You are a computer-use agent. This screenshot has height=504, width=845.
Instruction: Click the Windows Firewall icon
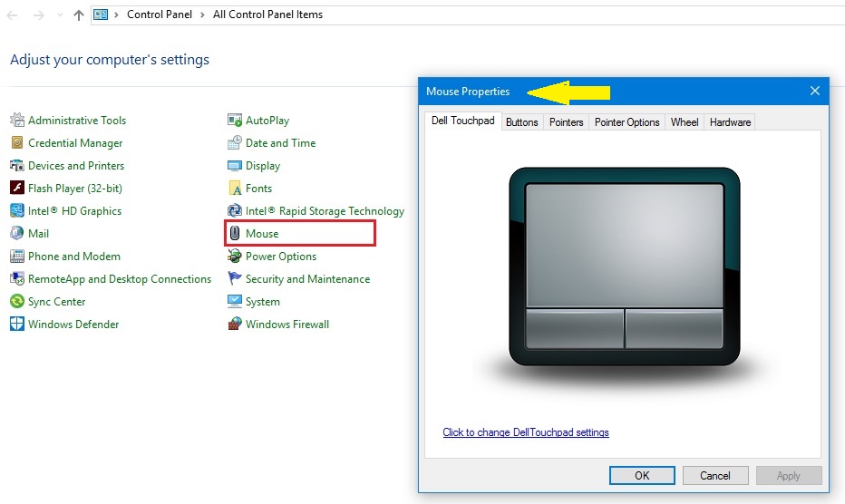click(235, 325)
